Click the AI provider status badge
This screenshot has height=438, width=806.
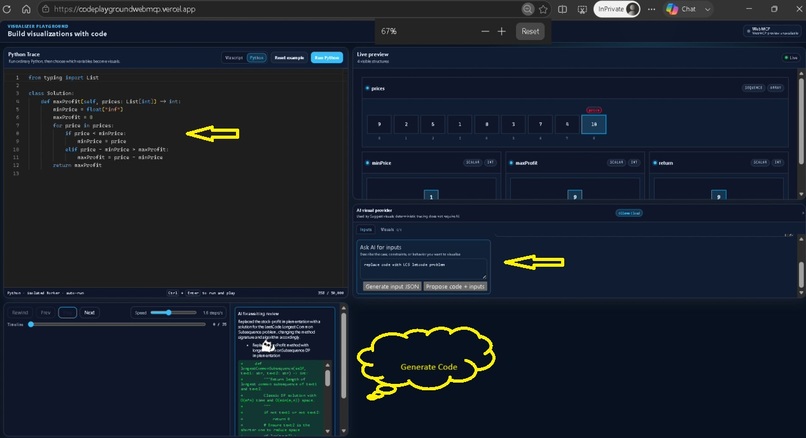coord(629,213)
